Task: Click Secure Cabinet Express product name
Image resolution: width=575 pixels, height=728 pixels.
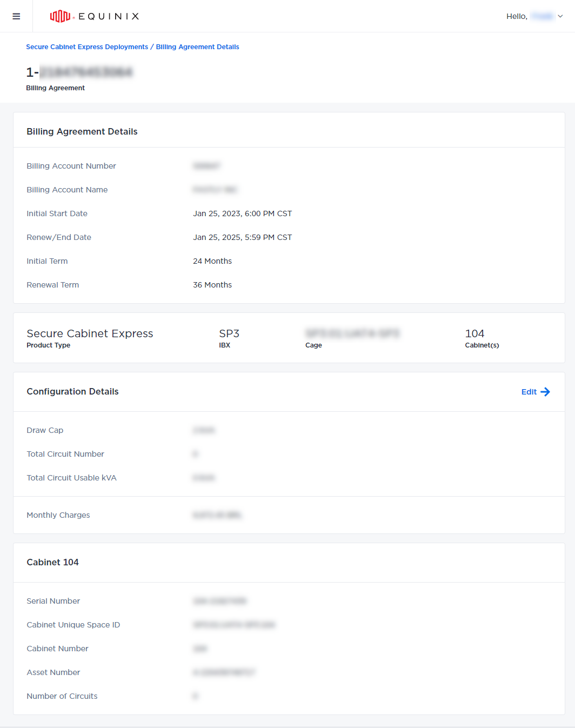Action: 90,333
